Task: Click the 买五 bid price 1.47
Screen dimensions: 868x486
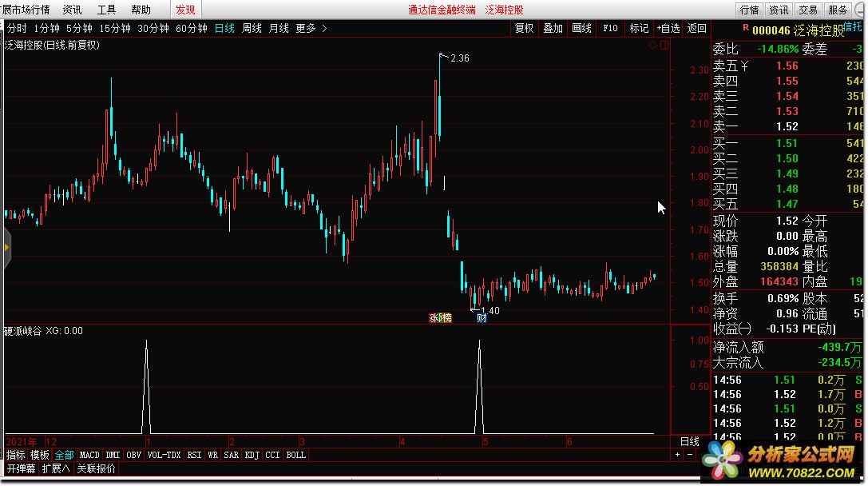Action: coord(787,205)
